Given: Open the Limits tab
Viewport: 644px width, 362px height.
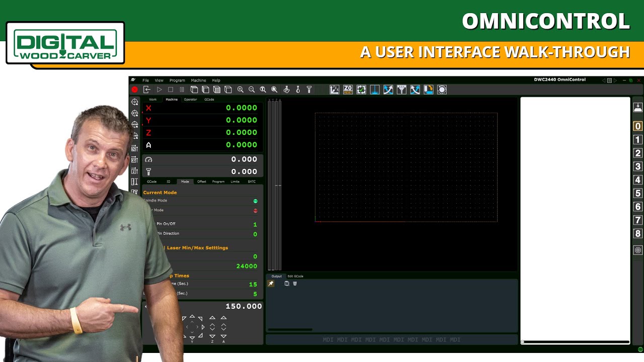Looking at the screenshot, I should click(x=235, y=182).
